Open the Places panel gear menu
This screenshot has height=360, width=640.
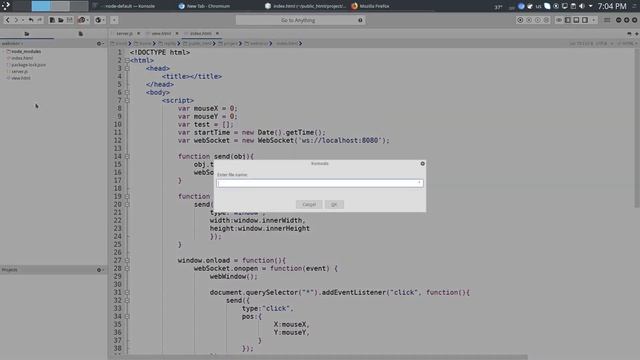click(x=99, y=43)
